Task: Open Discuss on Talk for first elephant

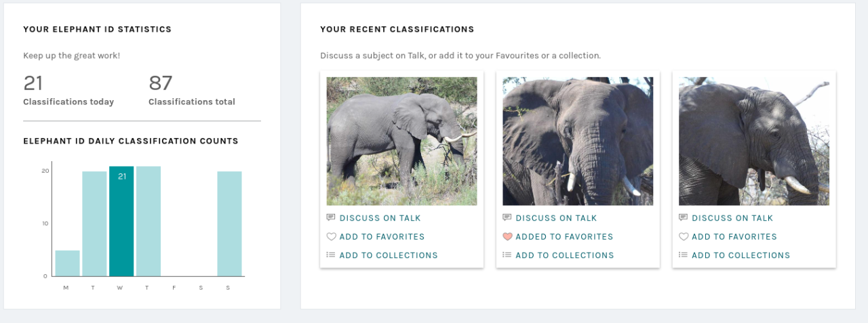Action: [x=380, y=218]
